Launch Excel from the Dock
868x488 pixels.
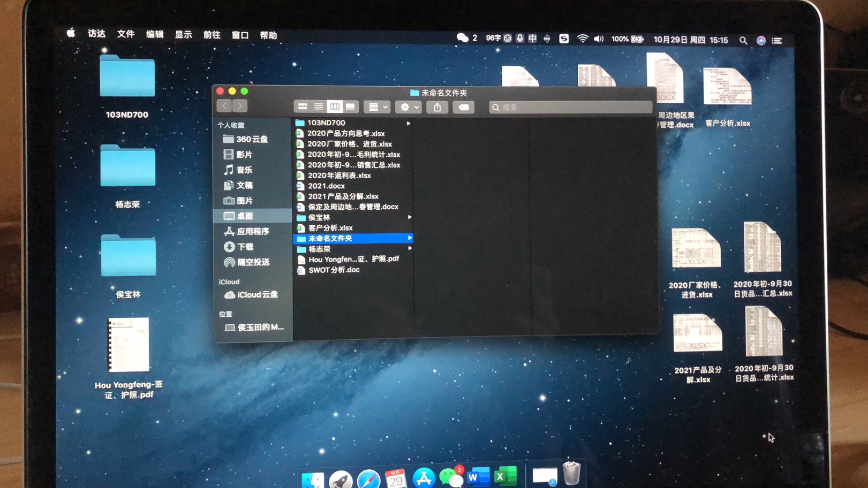click(505, 476)
